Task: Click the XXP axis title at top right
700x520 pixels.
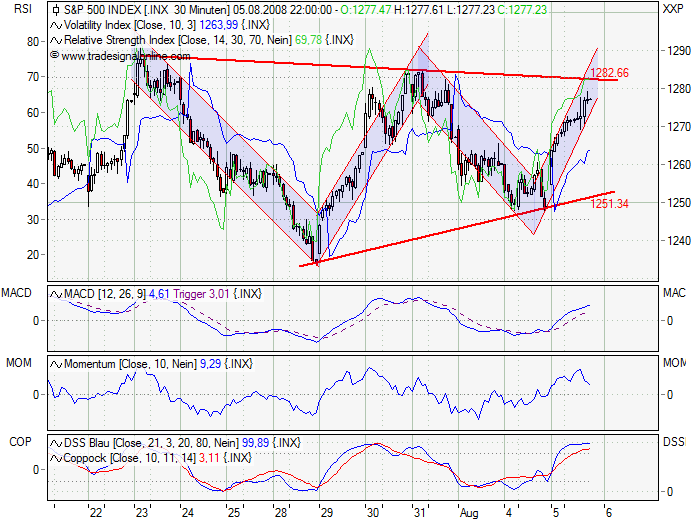Action: pyautogui.click(x=673, y=9)
